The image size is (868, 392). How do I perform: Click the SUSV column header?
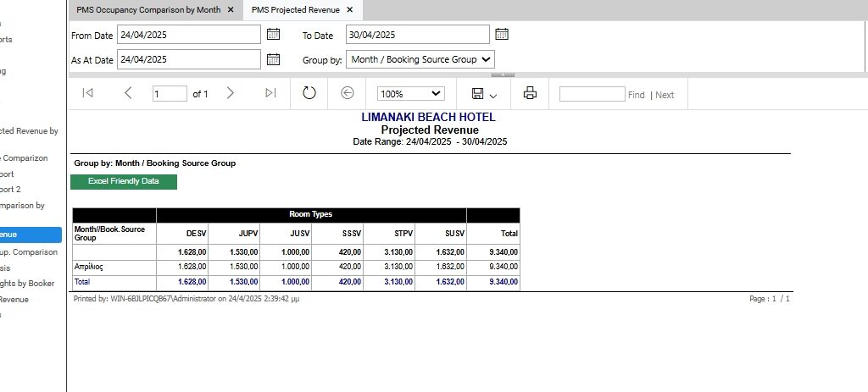[441, 234]
